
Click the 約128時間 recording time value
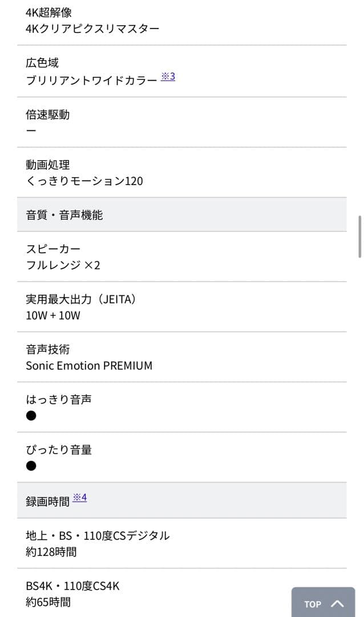coord(51,552)
